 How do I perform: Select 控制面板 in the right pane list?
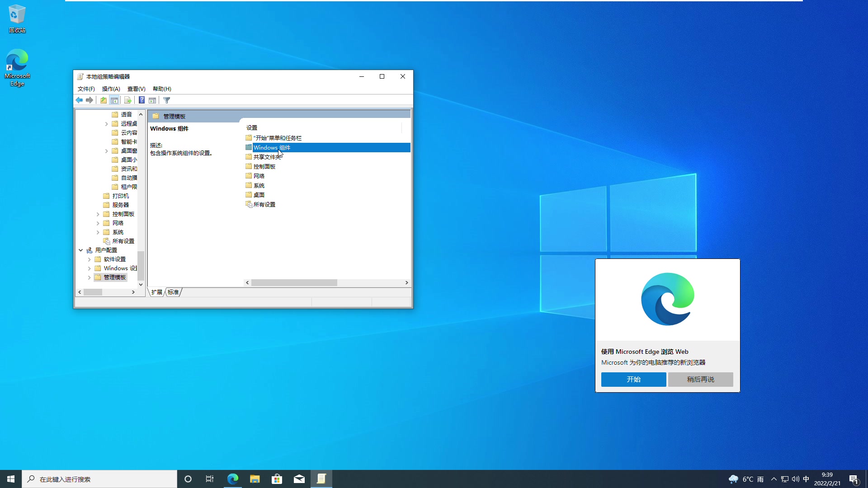(260, 167)
